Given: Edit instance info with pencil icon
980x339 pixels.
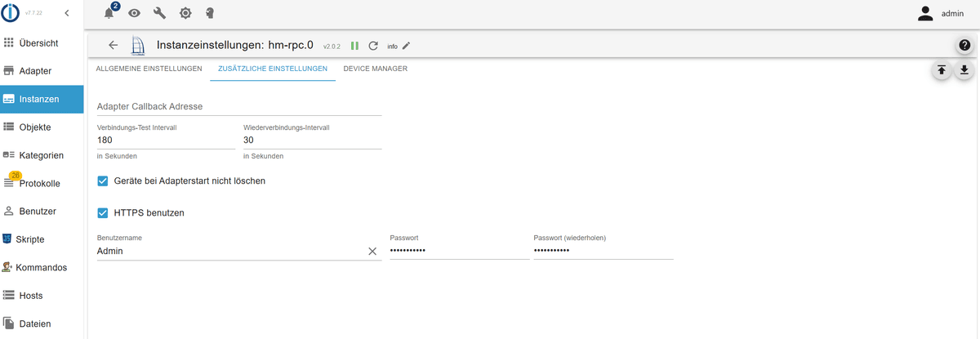Looking at the screenshot, I should point(407,46).
